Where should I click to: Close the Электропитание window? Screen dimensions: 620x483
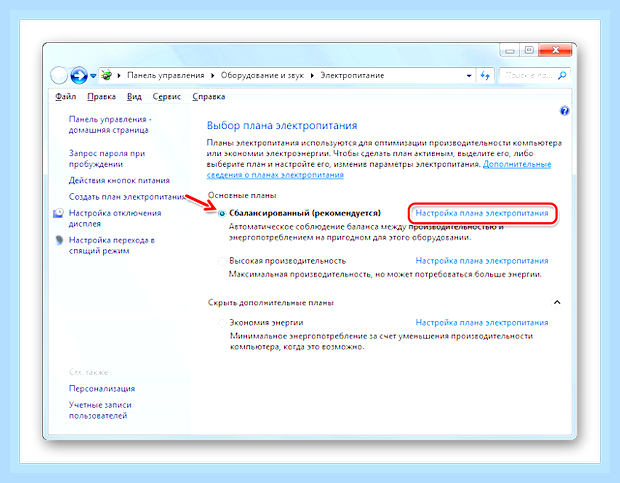click(x=555, y=50)
